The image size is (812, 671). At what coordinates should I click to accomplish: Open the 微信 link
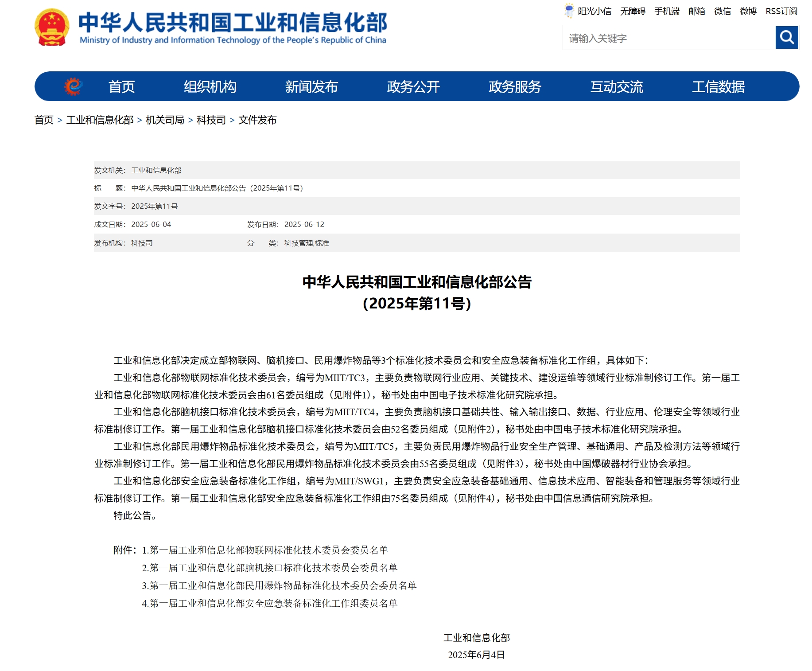tap(722, 11)
